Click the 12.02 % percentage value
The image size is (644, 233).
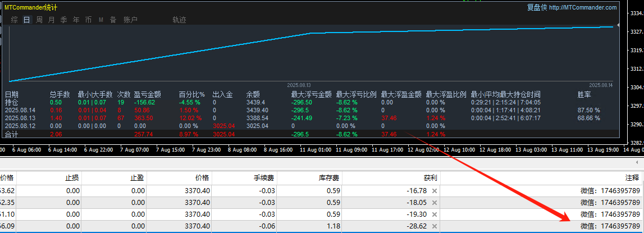pyautogui.click(x=190, y=118)
